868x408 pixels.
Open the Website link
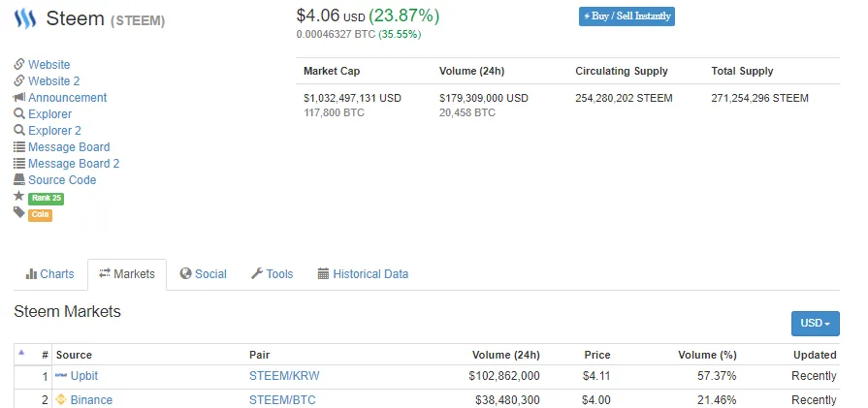49,65
